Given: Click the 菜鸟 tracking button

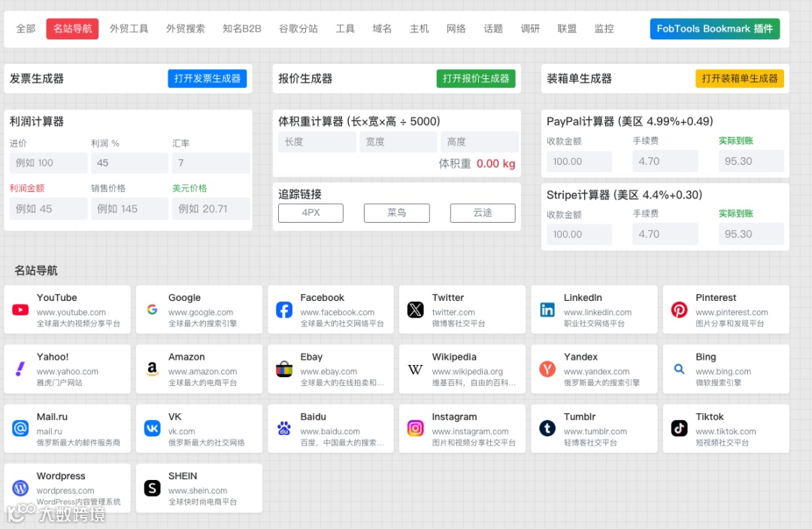Looking at the screenshot, I should click(397, 213).
